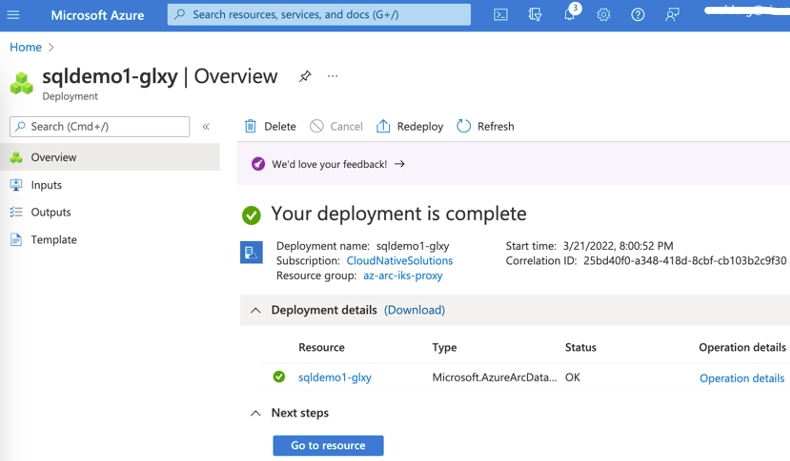Click We'd love your feedback banner text
Image resolution: width=790 pixels, height=461 pixels.
[330, 164]
